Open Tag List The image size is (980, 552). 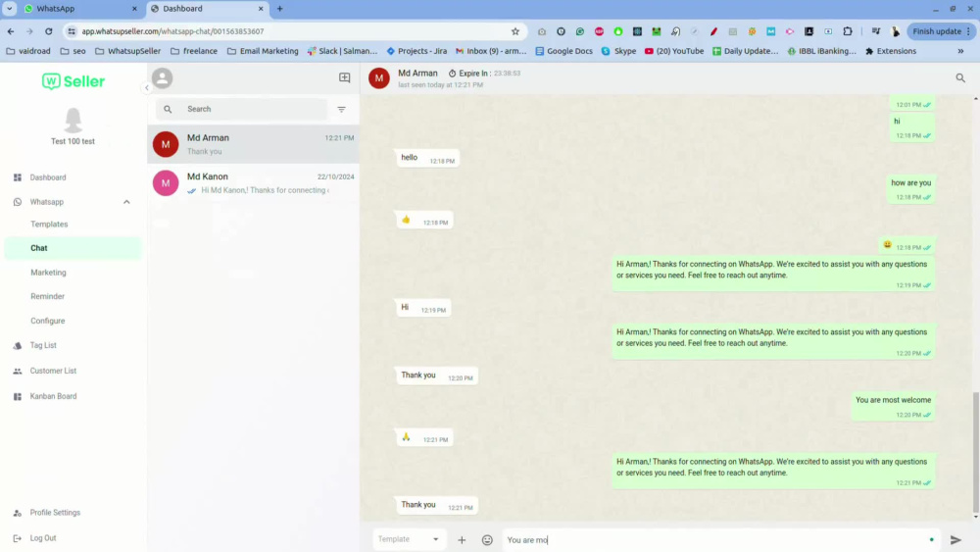(43, 345)
